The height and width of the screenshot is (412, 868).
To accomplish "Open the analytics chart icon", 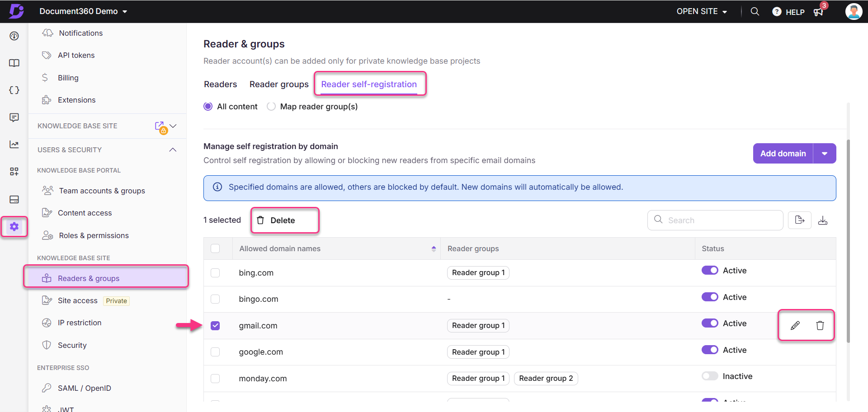I will coord(14,145).
